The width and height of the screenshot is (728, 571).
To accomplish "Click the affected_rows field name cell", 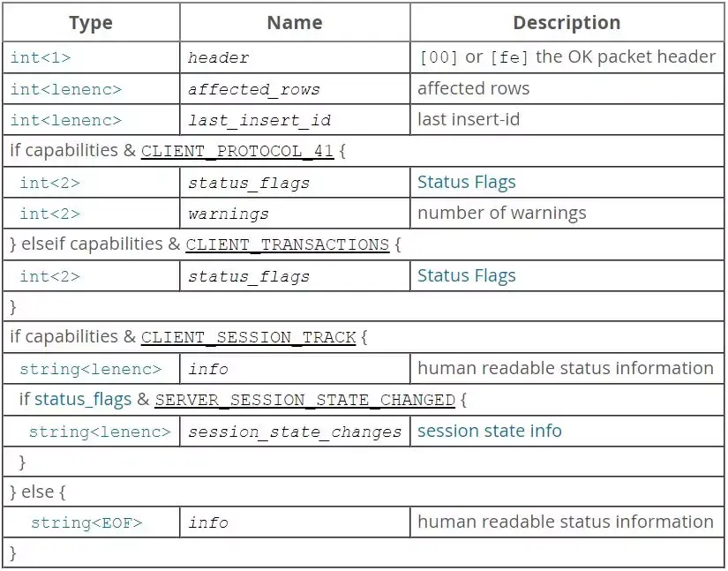I will 254,90.
